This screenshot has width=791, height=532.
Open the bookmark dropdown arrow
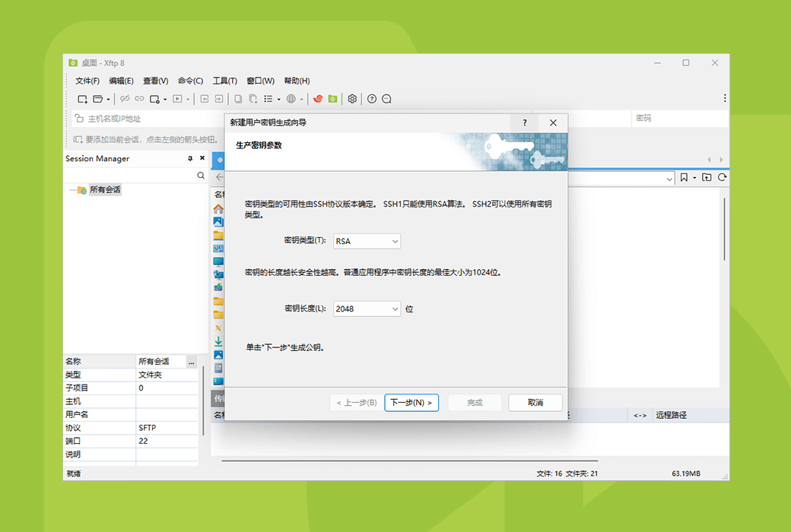pos(694,178)
